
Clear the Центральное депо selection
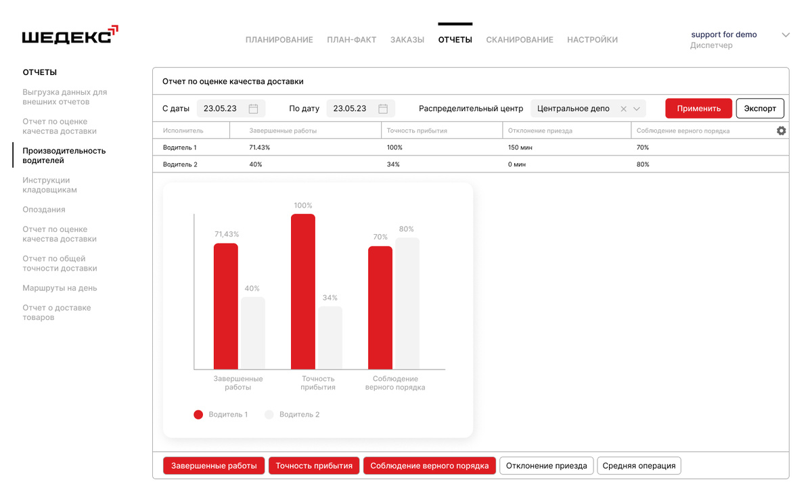623,108
